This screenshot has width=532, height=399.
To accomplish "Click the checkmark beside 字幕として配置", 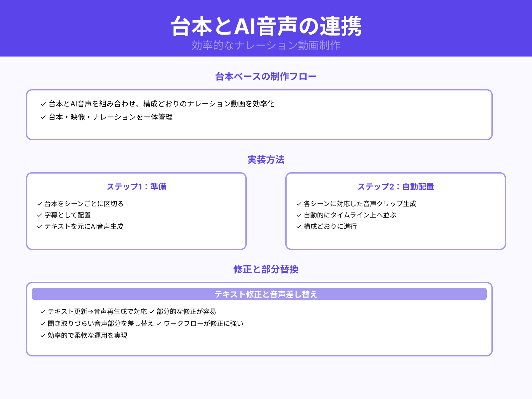I will pos(39,215).
